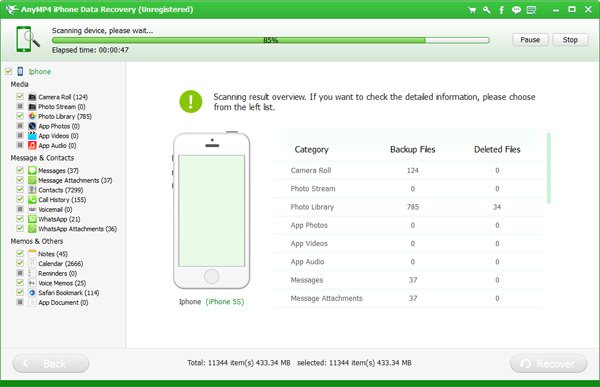Click the Deleted Files column header
Screen dimensions: 600x387
497,149
